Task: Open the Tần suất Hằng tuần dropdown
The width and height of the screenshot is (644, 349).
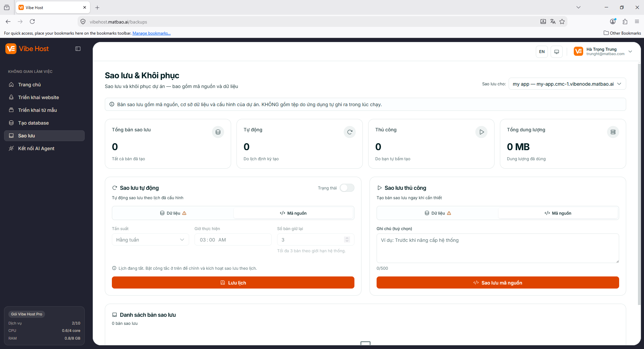Action: click(151, 240)
